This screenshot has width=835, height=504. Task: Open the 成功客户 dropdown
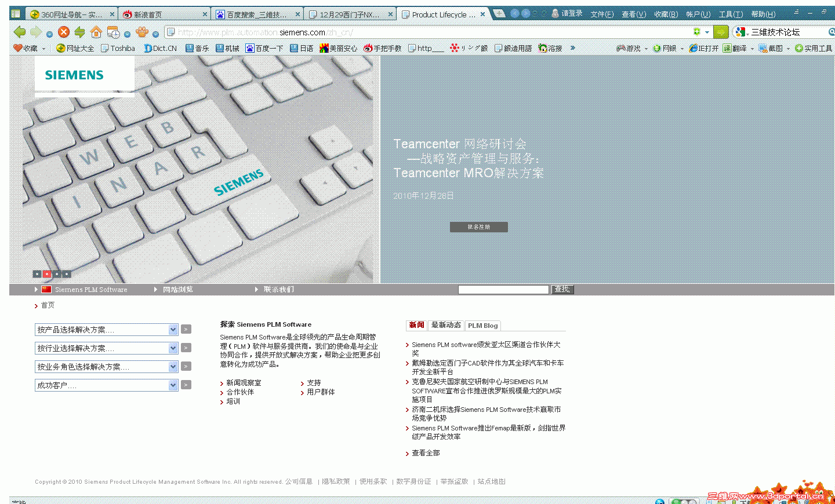106,385
